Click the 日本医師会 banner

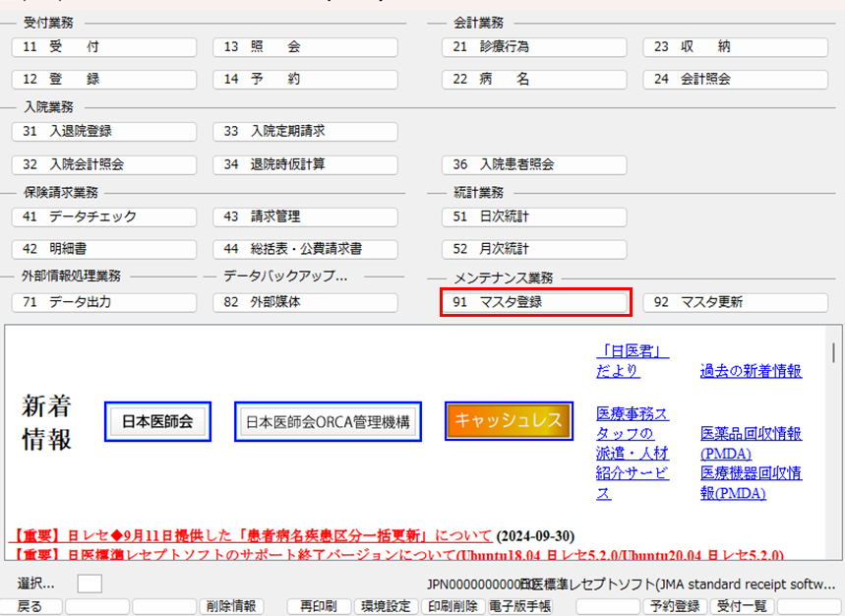(x=157, y=421)
